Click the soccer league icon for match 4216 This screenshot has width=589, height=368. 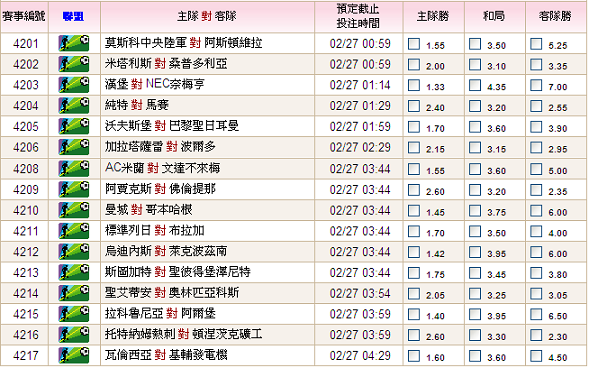pos(74,334)
